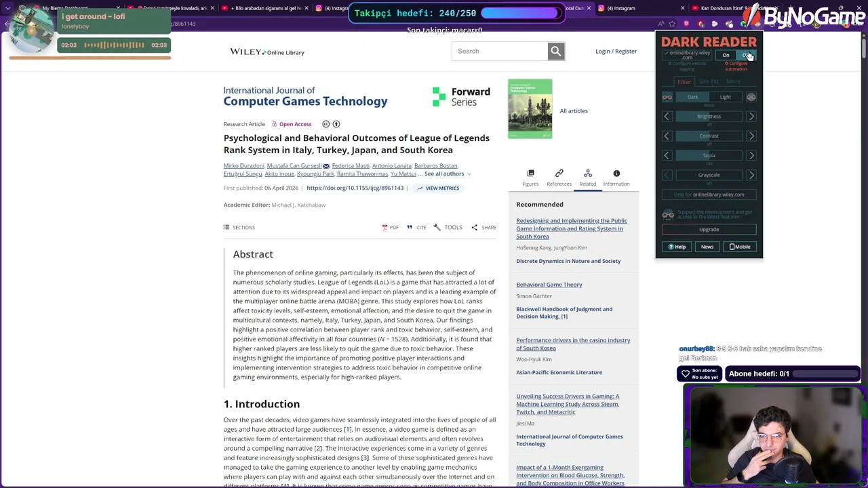Open the article DOI link

(355, 188)
